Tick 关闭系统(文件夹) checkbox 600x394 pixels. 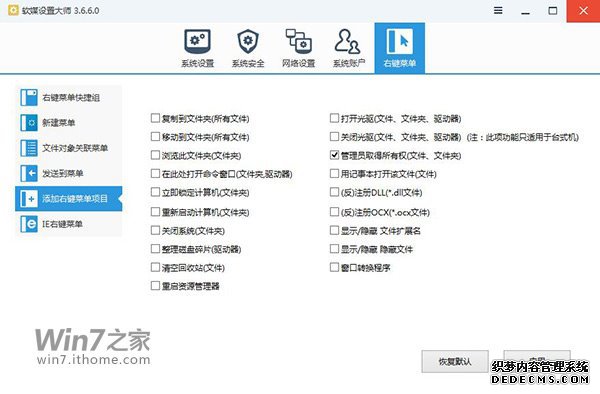pos(155,230)
